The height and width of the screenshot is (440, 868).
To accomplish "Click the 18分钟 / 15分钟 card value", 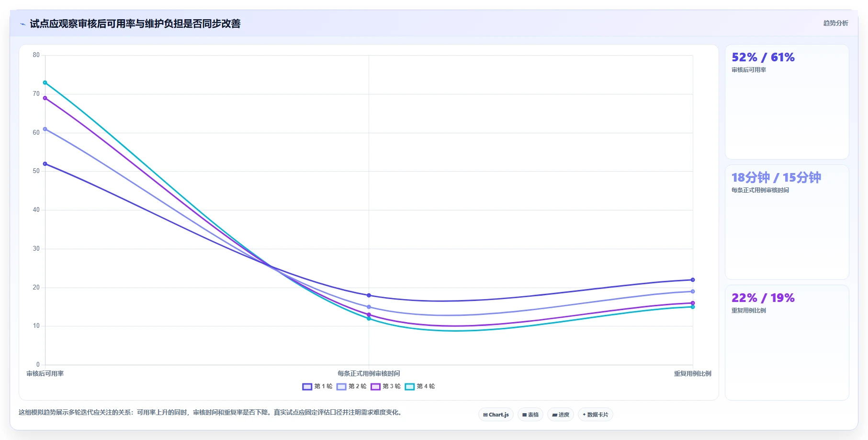I will coord(776,178).
